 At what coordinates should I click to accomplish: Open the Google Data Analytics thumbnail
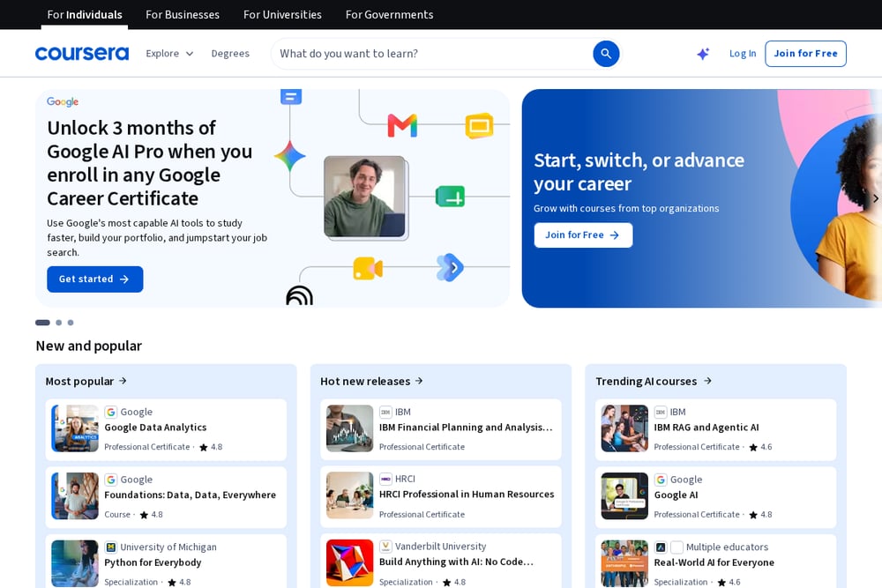tap(75, 428)
